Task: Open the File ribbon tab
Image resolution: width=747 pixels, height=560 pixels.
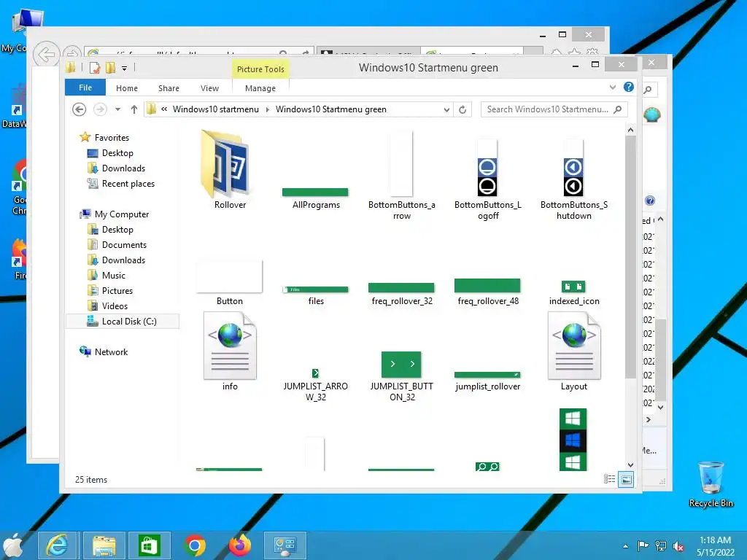Action: tap(85, 87)
